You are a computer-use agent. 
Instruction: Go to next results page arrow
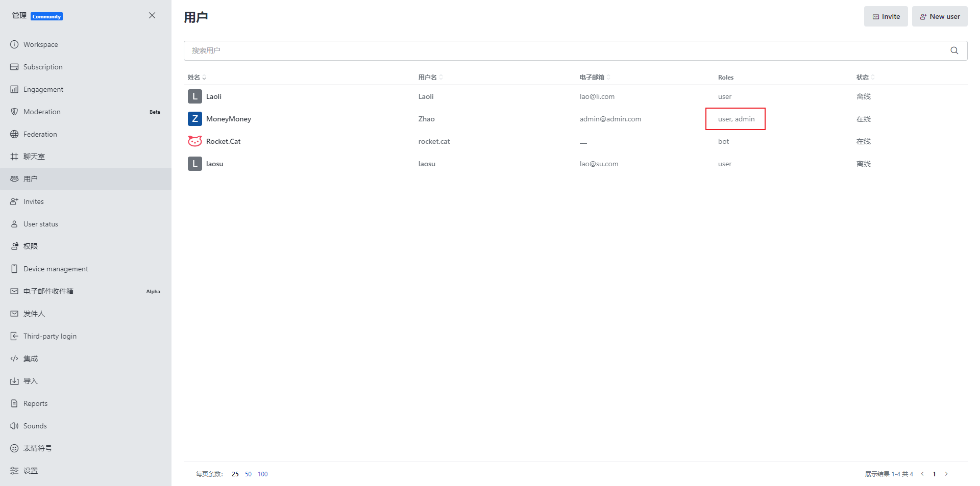[x=946, y=474]
